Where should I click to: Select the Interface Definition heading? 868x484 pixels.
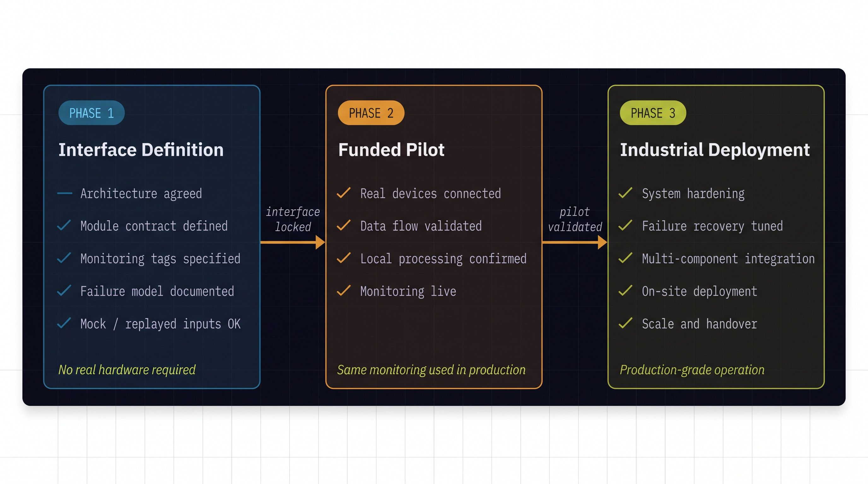click(141, 150)
